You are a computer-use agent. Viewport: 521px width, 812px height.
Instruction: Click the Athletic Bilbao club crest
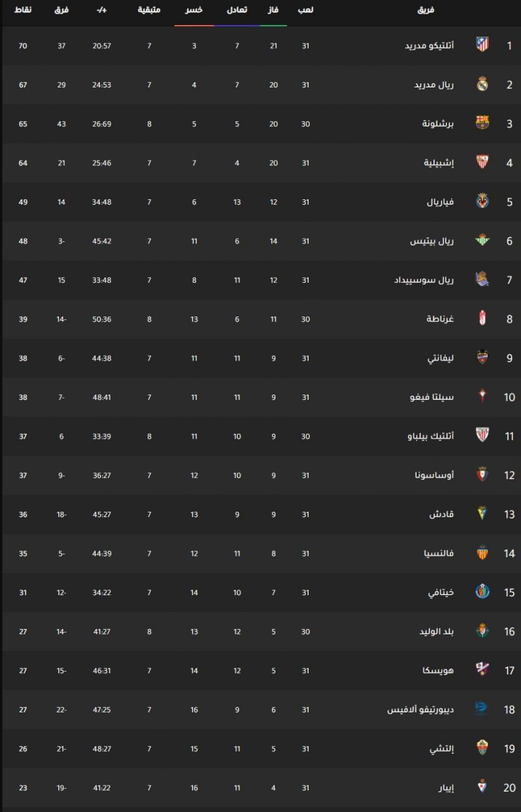[x=482, y=436]
